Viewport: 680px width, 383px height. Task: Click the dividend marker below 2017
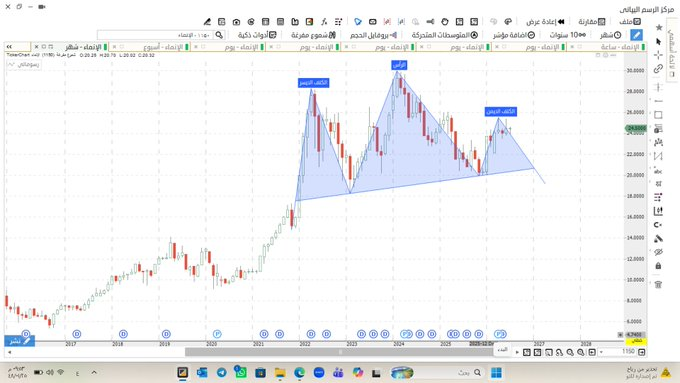coord(77,334)
